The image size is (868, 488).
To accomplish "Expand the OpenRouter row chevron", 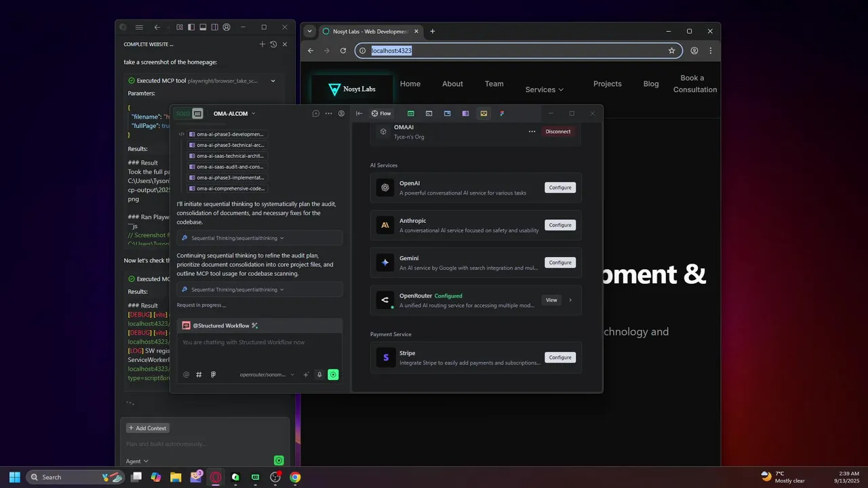I will [x=570, y=300].
